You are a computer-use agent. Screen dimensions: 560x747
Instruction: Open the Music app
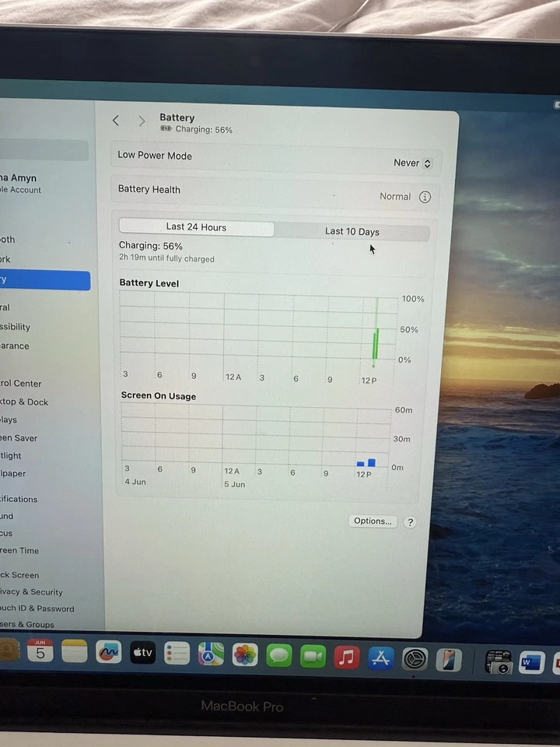coord(347,658)
